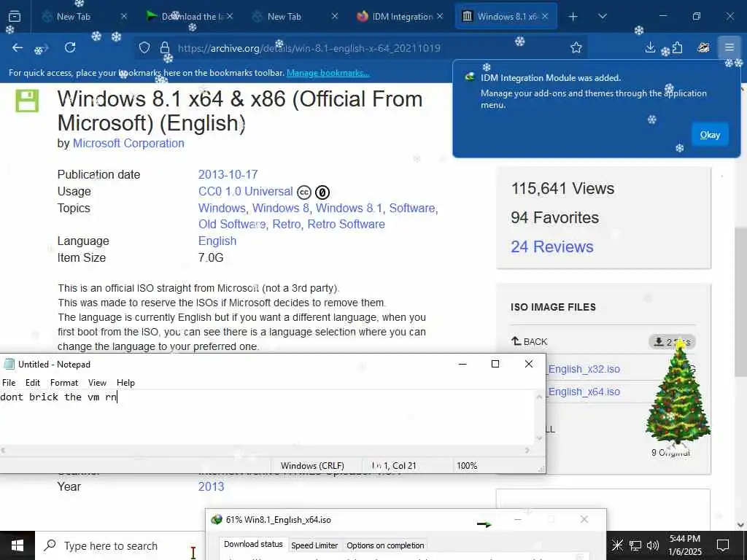Reload the archive.org page
The image size is (747, 560).
[x=70, y=47]
